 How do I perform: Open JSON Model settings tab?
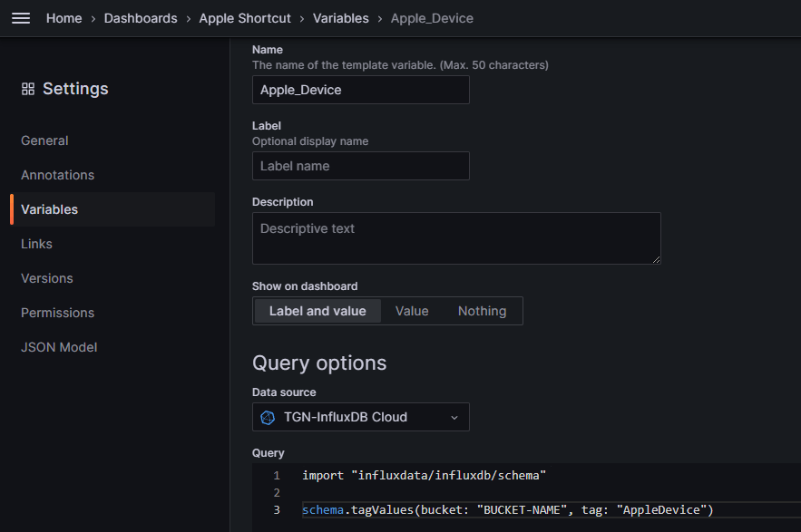(x=59, y=347)
